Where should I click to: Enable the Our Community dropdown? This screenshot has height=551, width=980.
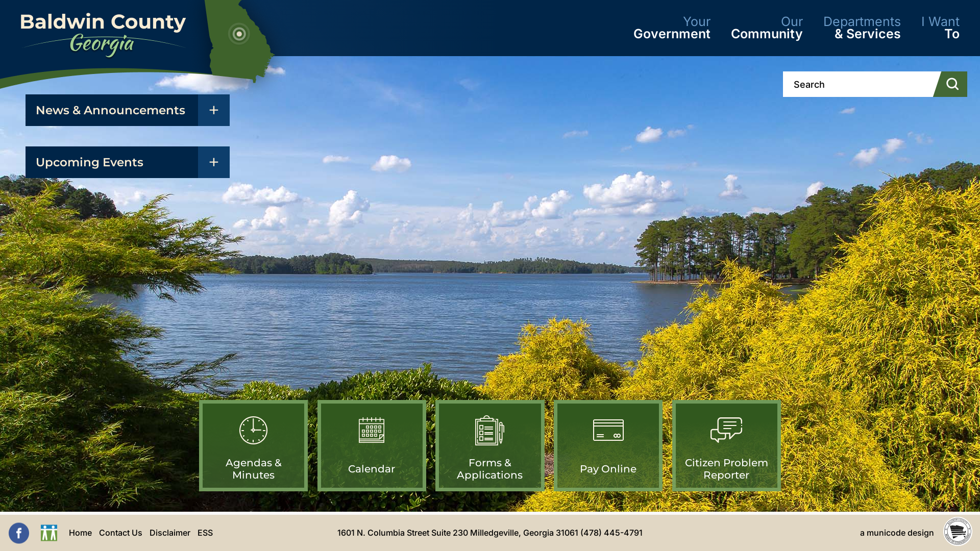(767, 28)
